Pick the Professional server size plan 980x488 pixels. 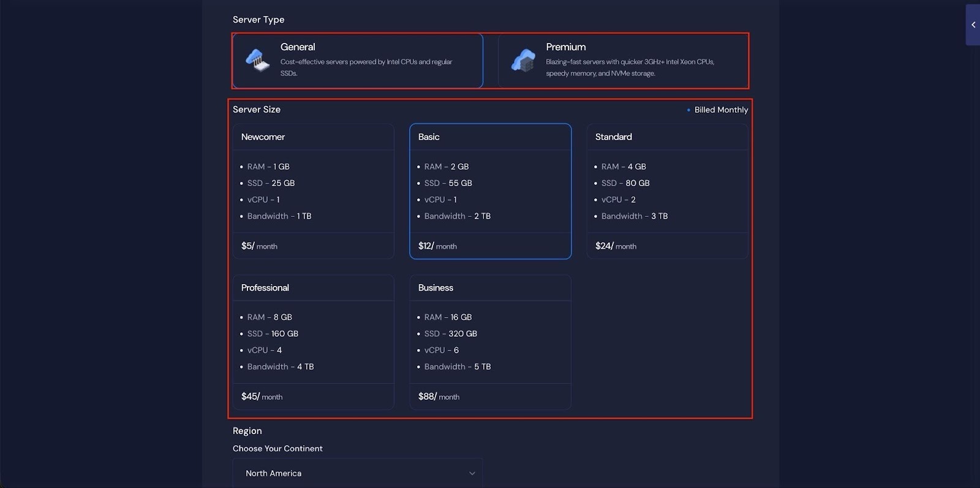pyautogui.click(x=313, y=342)
